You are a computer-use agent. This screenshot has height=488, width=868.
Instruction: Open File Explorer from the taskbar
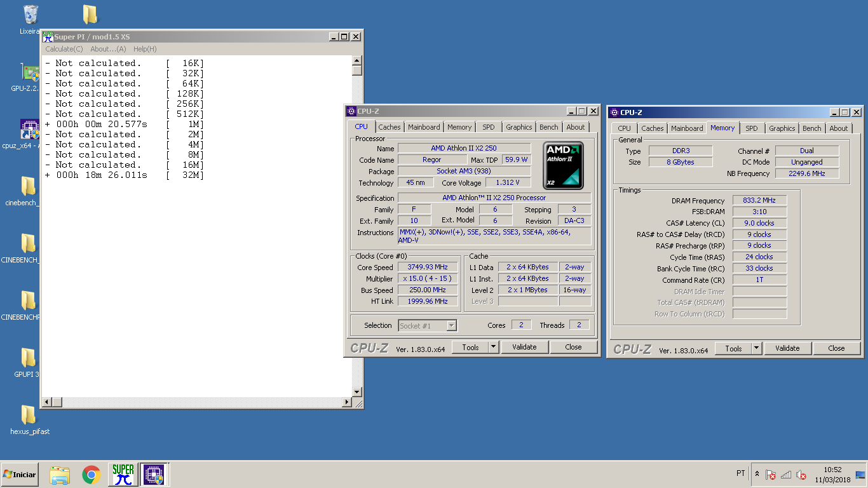point(60,475)
